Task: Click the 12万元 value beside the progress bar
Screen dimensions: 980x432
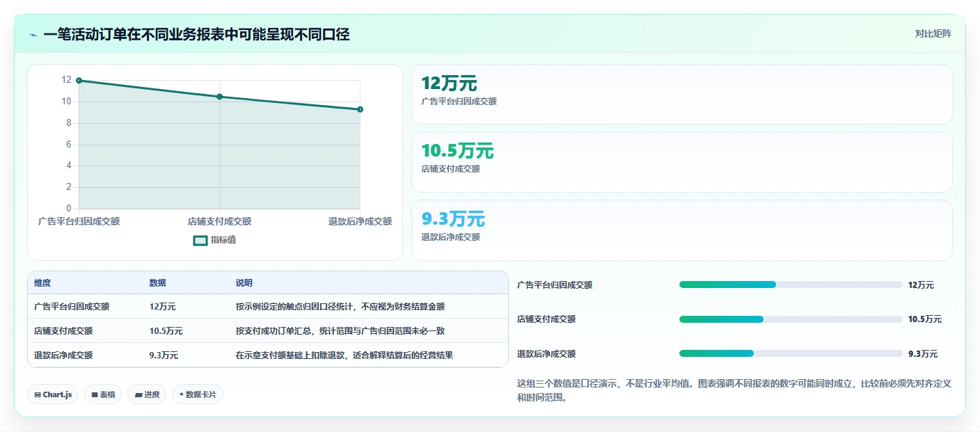Action: tap(921, 285)
